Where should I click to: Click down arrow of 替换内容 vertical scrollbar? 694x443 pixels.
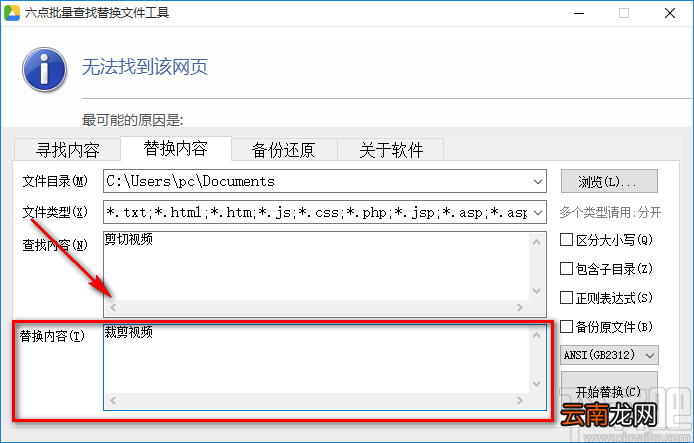point(537,384)
